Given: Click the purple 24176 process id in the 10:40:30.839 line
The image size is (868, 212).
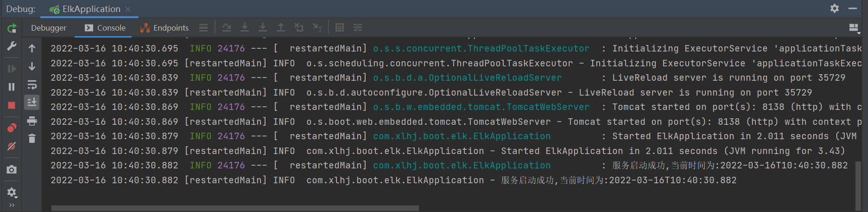Looking at the screenshot, I should 231,77.
